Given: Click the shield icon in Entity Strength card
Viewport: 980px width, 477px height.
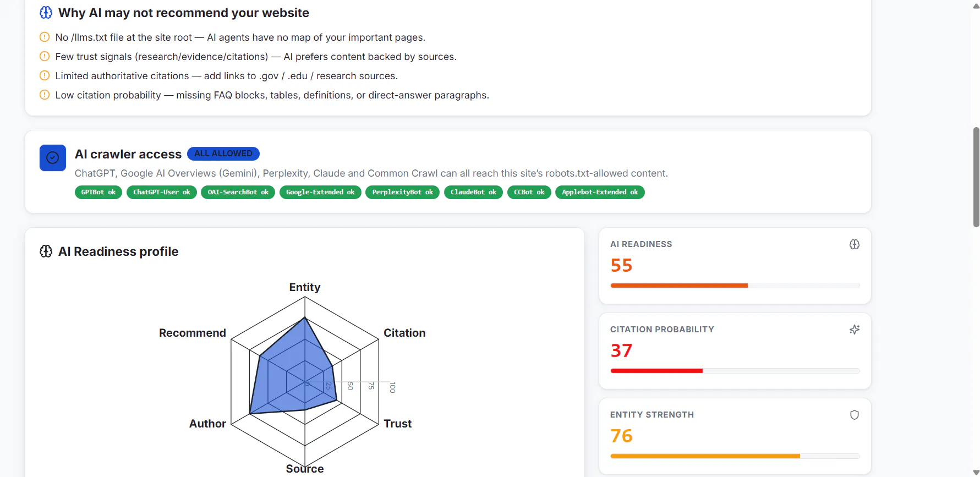Looking at the screenshot, I should [854, 415].
